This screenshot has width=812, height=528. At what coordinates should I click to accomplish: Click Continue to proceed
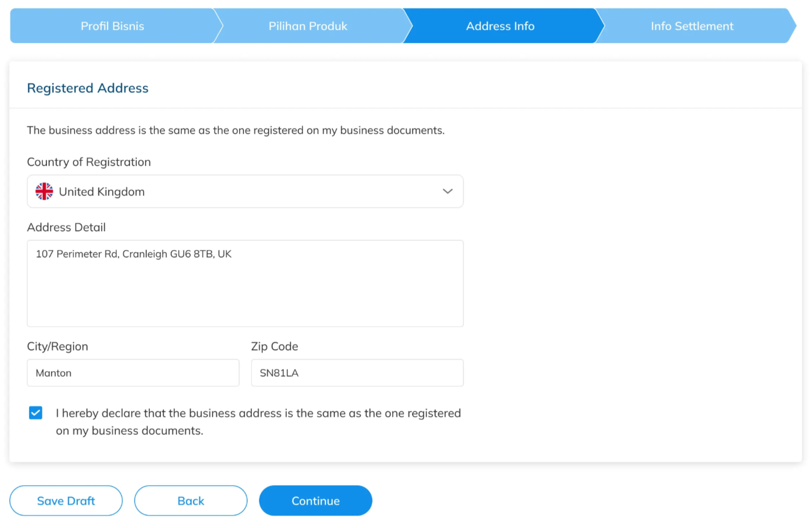point(316,501)
